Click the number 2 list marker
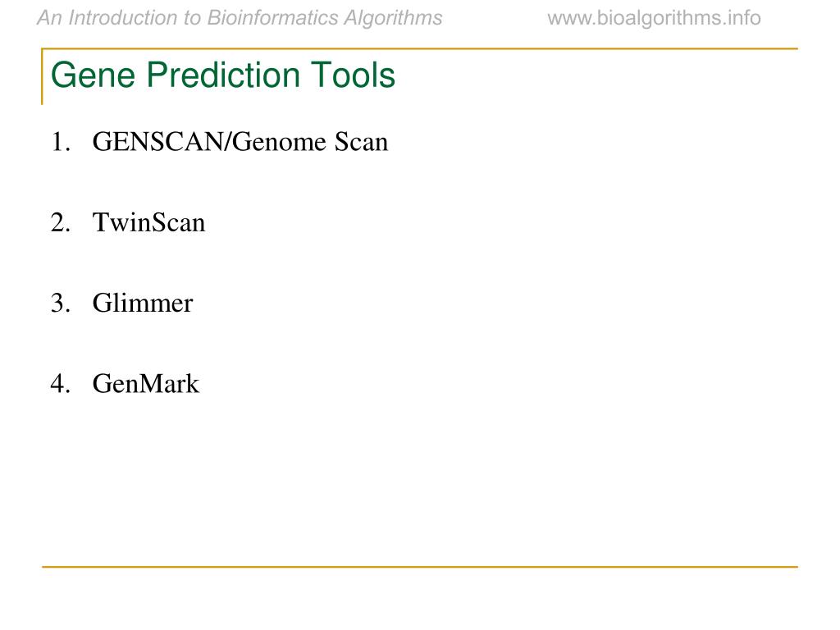The image size is (840, 630). click(61, 222)
